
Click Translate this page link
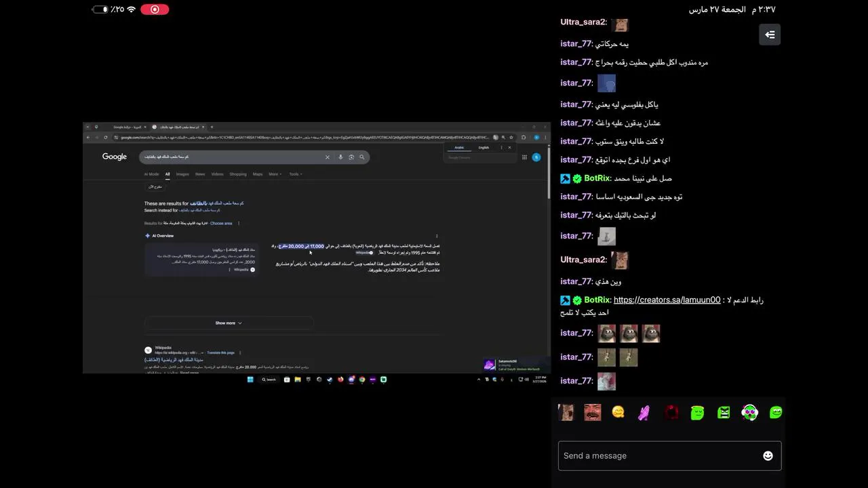coord(221,352)
